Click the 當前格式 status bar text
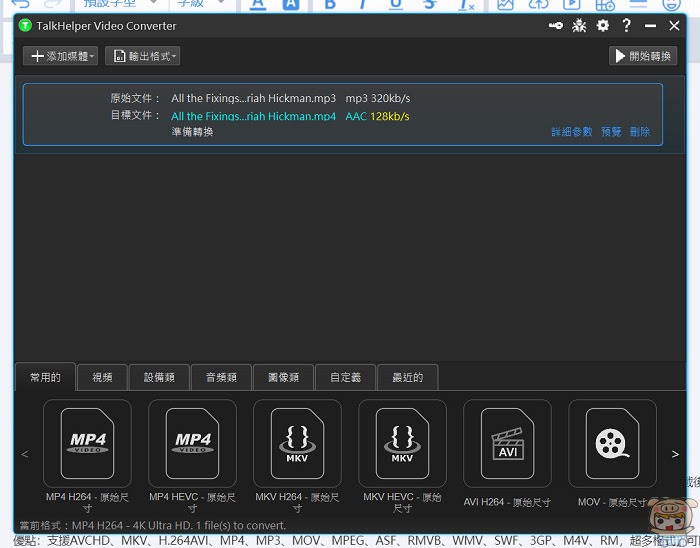The image size is (700, 548). [x=153, y=525]
